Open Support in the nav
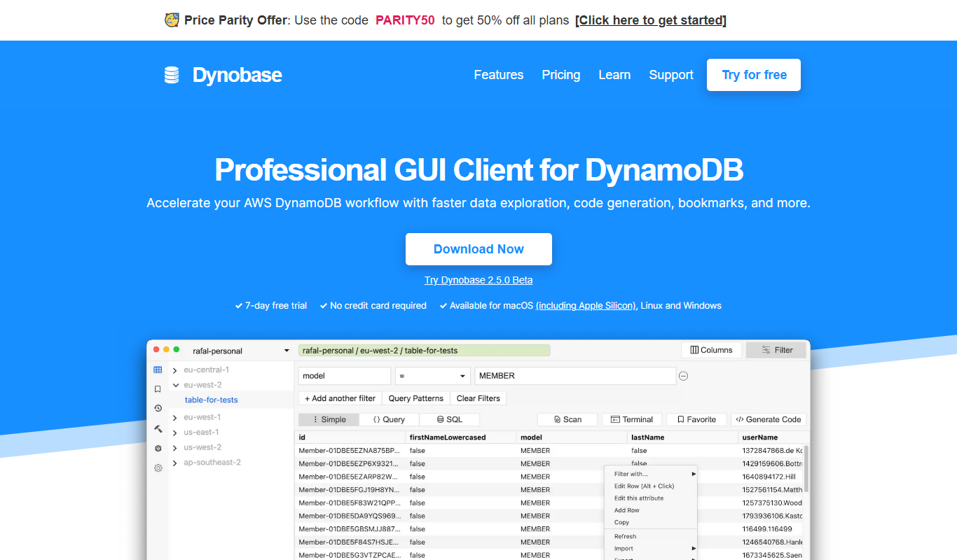 click(671, 75)
